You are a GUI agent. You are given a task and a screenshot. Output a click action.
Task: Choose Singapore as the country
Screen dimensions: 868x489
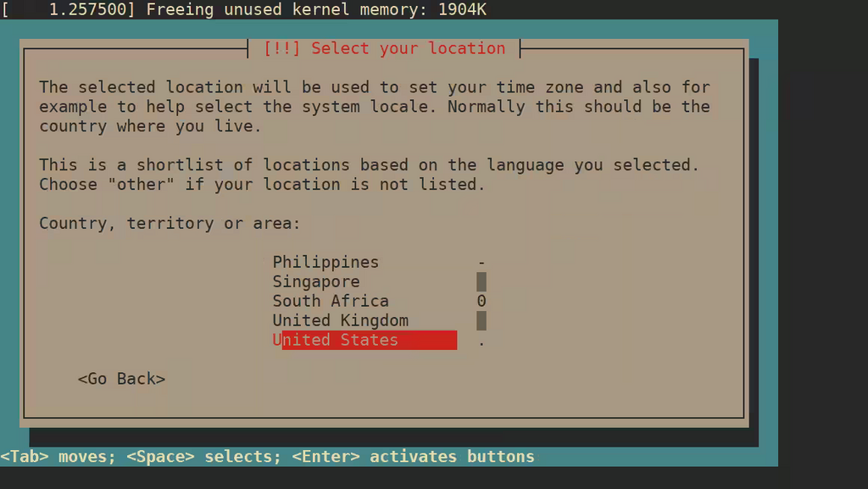(x=315, y=281)
